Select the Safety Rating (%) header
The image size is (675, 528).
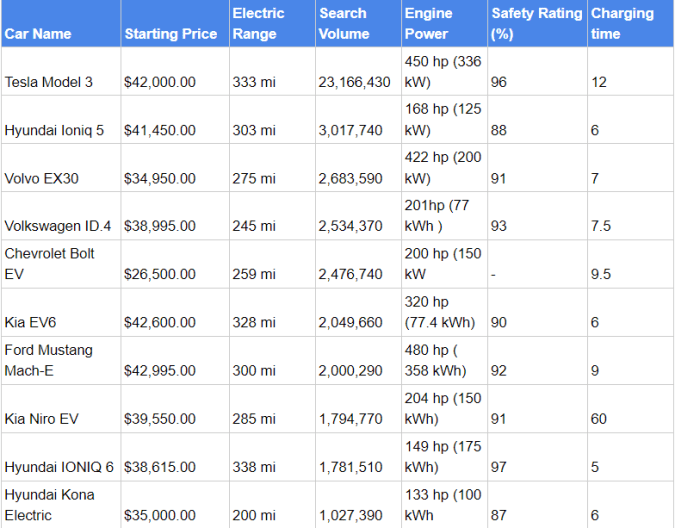[x=536, y=24]
